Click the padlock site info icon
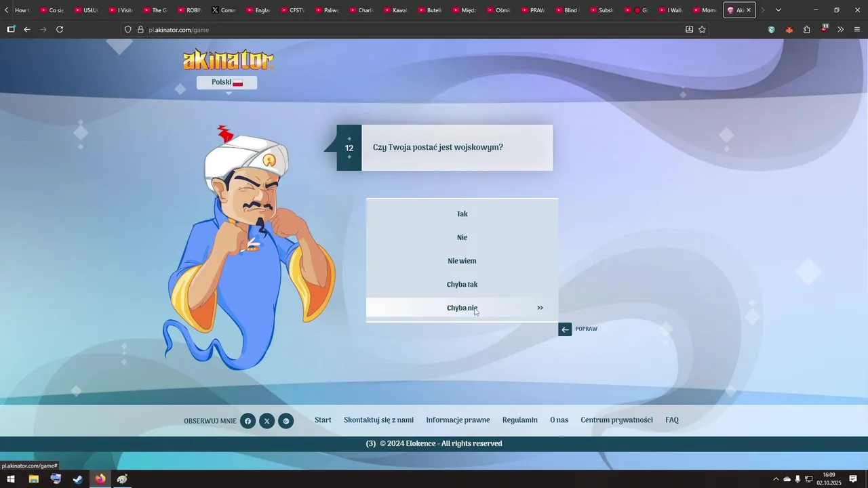 [x=140, y=30]
